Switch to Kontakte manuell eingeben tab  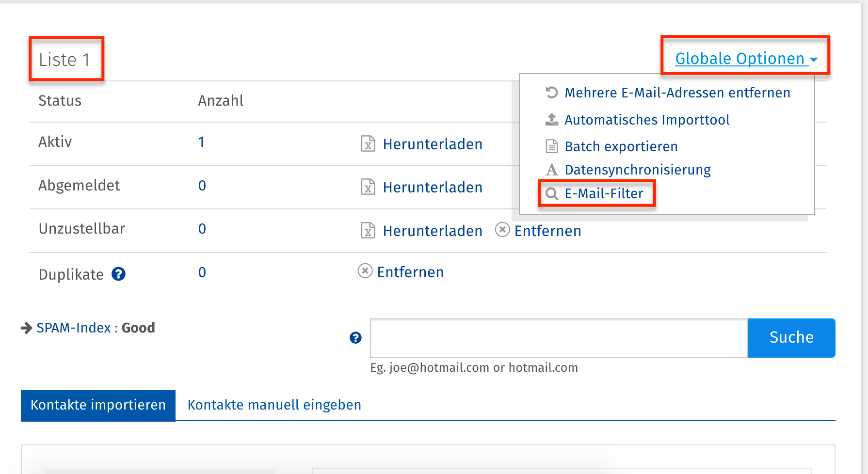[274, 405]
